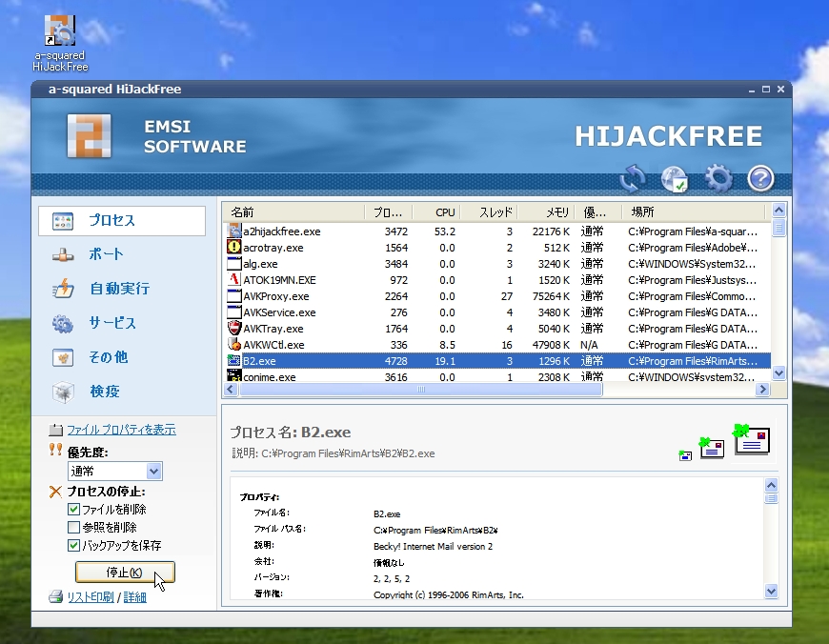The image size is (829, 644).
Task: Click the properties pane scrollbar thumb
Action: pos(772,498)
